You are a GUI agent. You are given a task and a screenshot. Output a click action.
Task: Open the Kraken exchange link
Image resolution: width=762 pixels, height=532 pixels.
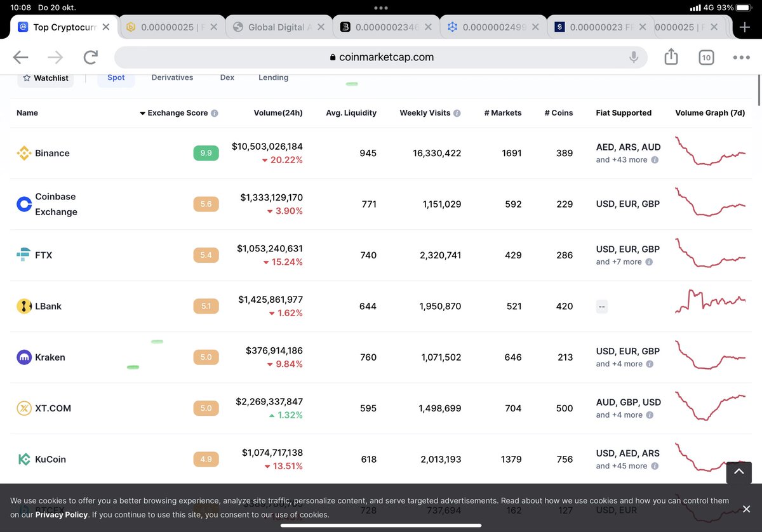50,357
